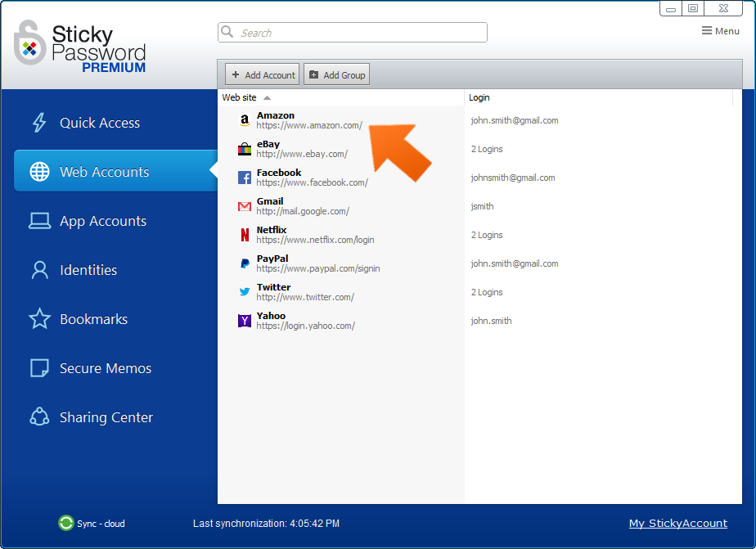This screenshot has width=756, height=549.
Task: Click the eBay shopping bag icon
Action: coord(245,149)
